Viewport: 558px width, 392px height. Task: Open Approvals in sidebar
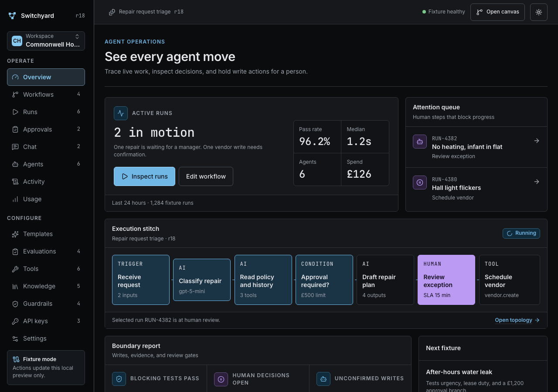46,129
